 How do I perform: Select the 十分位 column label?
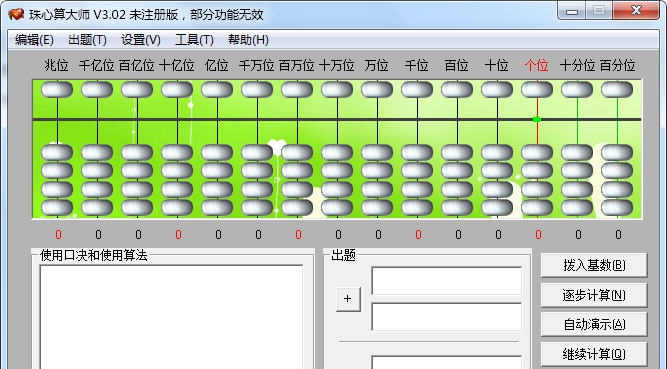577,66
